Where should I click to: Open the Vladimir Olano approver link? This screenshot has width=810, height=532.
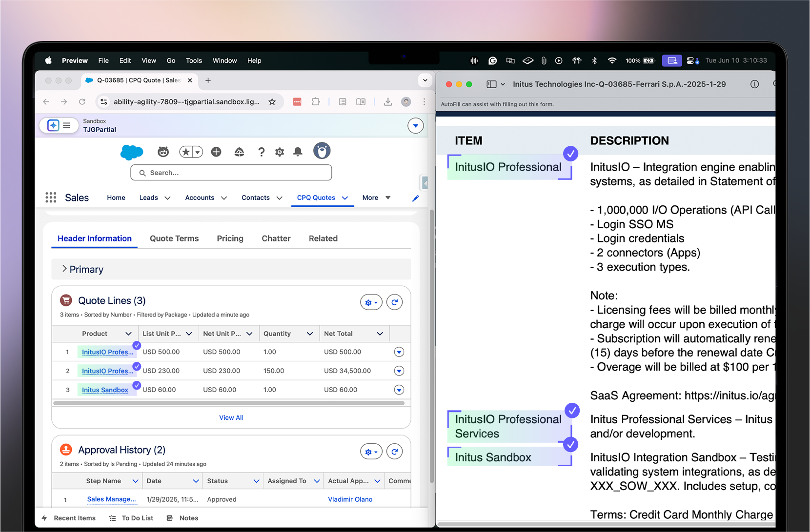pos(350,499)
